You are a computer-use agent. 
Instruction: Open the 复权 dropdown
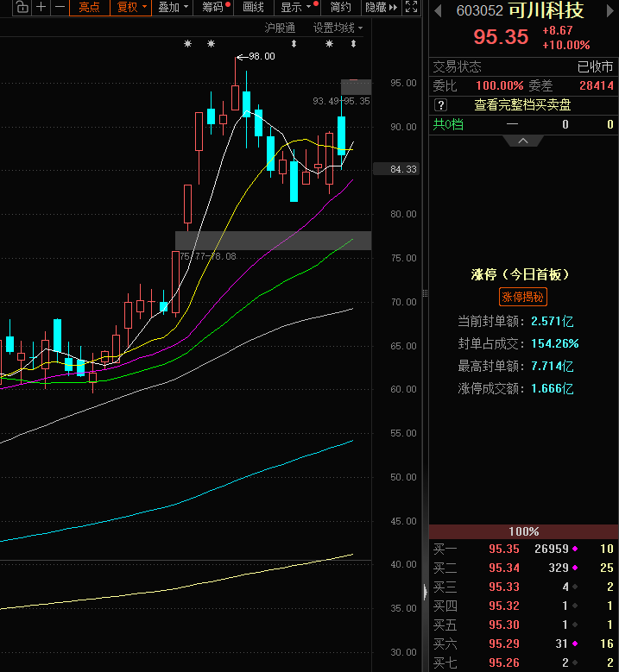coord(131,7)
